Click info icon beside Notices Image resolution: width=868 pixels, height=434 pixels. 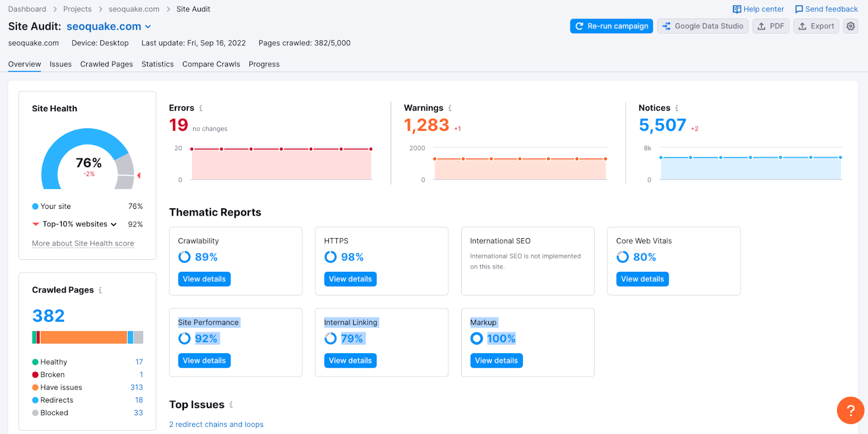[676, 108]
